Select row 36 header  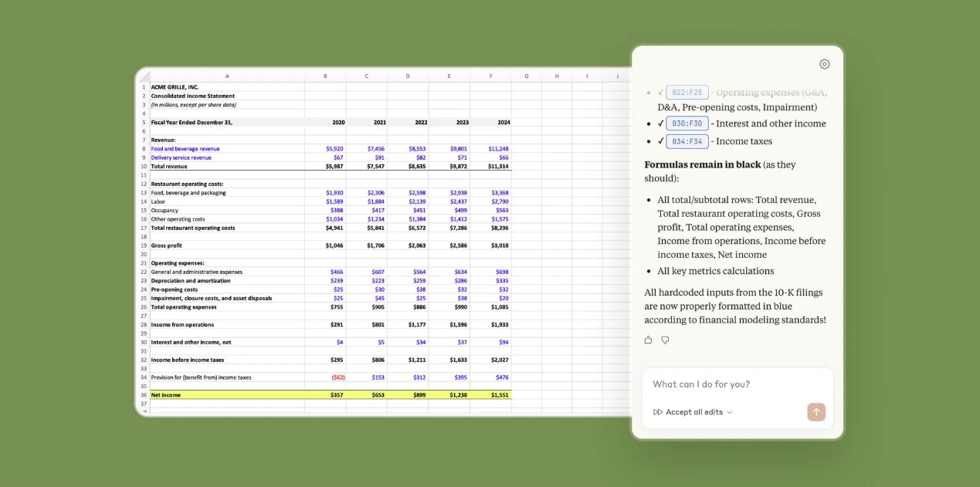click(x=144, y=395)
